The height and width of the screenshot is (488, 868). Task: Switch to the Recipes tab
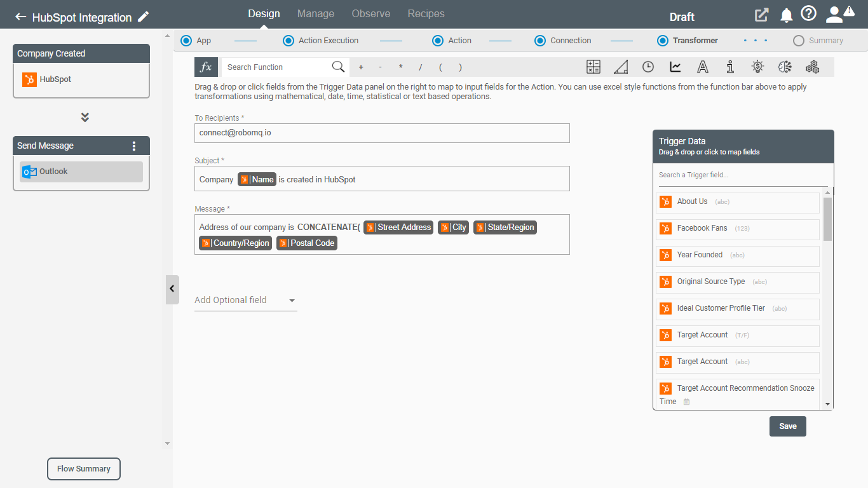click(x=426, y=13)
